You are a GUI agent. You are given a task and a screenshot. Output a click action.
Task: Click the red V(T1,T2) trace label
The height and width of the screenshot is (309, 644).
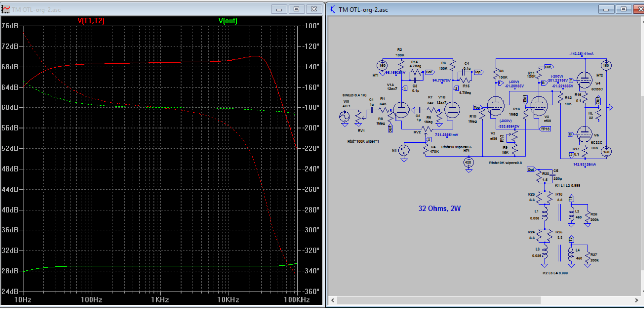(91, 21)
